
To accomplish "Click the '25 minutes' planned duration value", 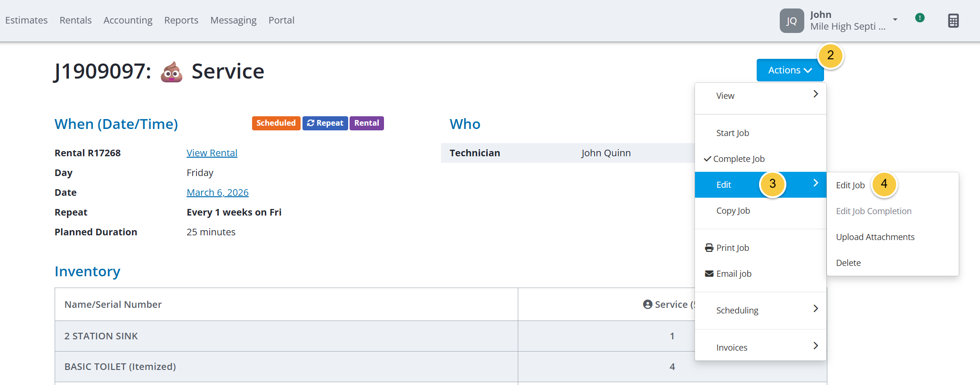I will pos(211,232).
